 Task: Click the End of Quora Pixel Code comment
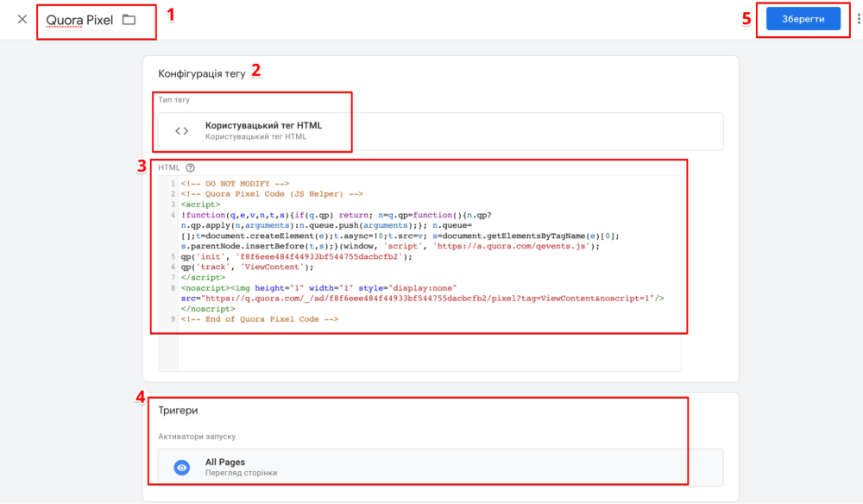260,319
